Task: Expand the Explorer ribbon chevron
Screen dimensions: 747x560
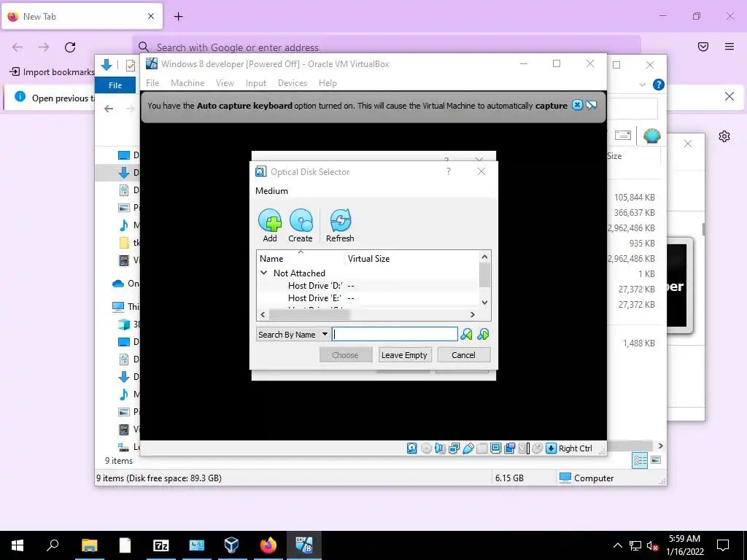Action: pyautogui.click(x=642, y=85)
